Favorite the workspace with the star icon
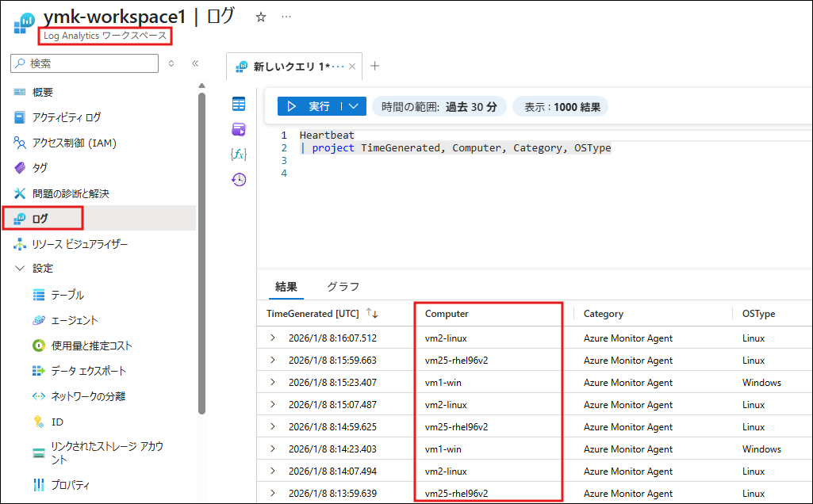The height and width of the screenshot is (504, 813). click(261, 17)
